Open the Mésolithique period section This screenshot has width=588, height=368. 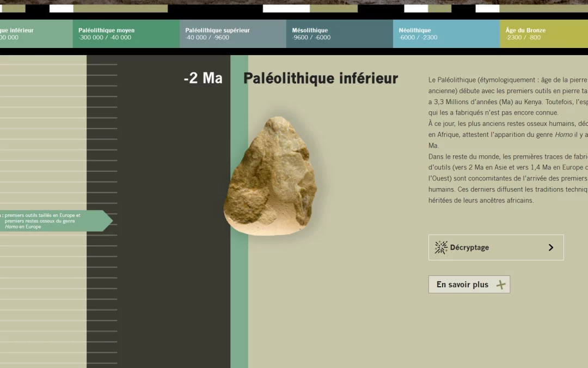coord(339,34)
